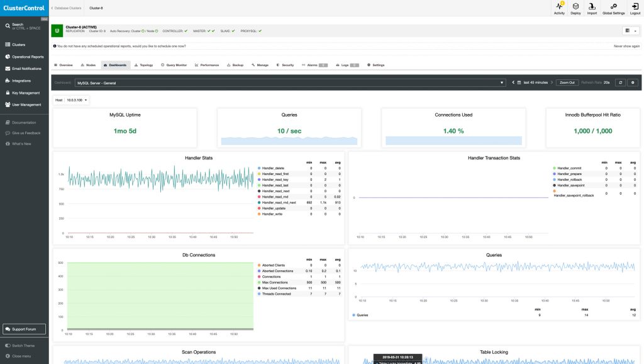Click the Zoom Out button
The width and height of the screenshot is (644, 364).
(x=567, y=82)
